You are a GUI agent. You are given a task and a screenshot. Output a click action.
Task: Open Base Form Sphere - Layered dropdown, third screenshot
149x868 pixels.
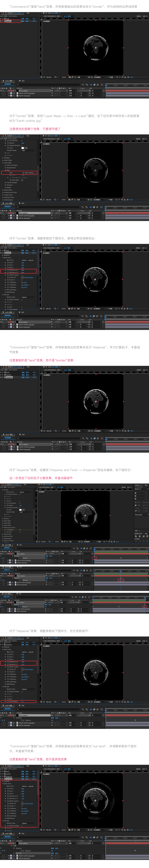[x=28, y=260]
